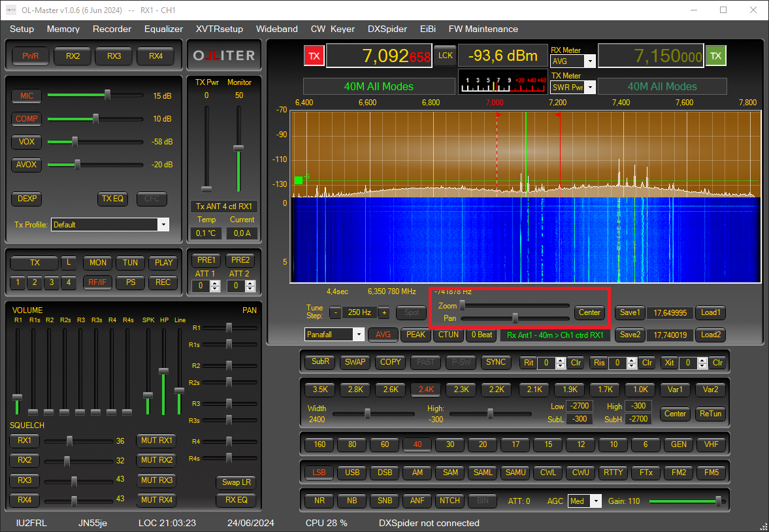The image size is (769, 532).
Task: Activate the TUN tuning function
Action: [x=130, y=263]
